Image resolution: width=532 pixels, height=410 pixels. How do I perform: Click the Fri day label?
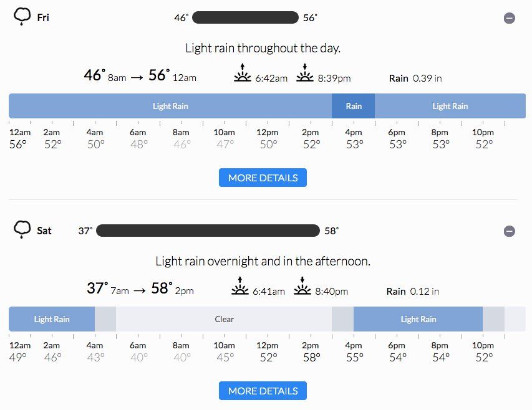43,17
